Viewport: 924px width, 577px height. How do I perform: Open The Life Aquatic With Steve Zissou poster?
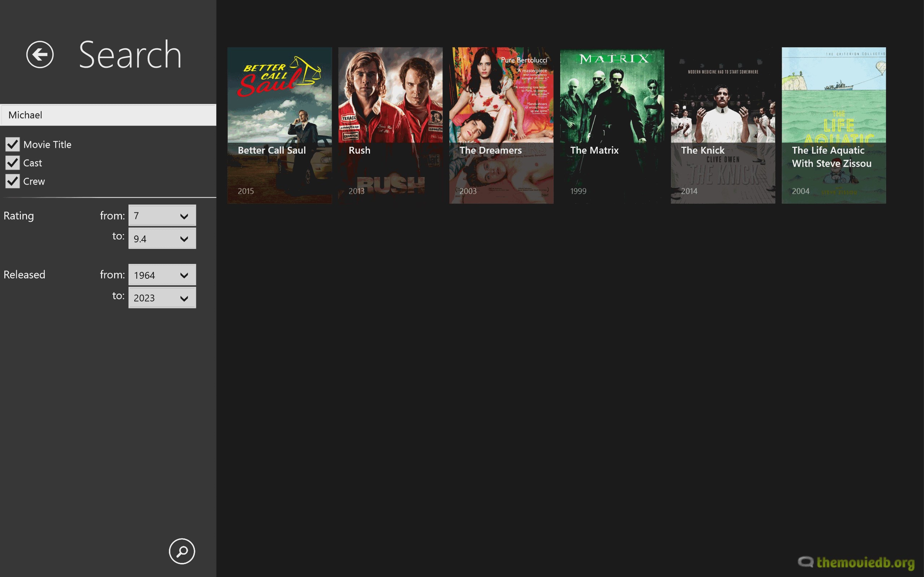[833, 96]
